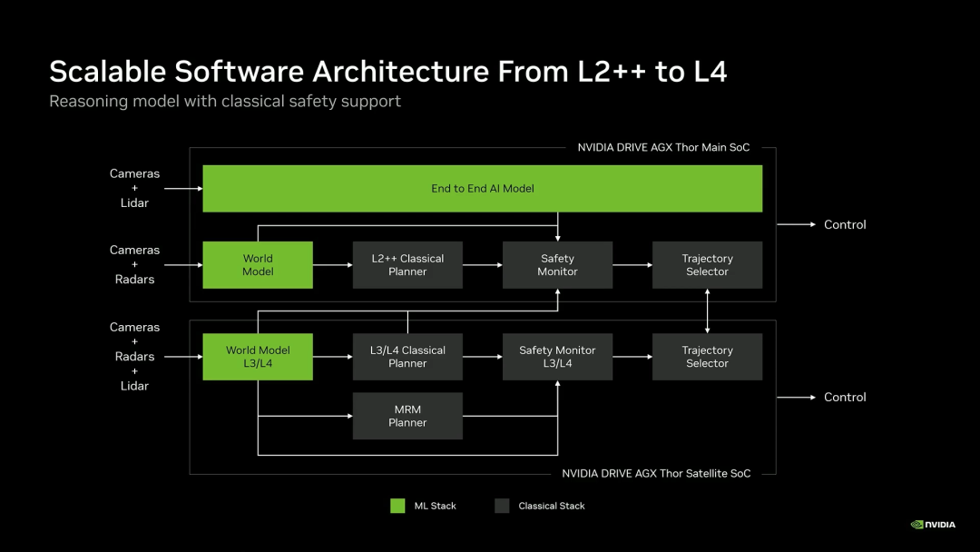Image resolution: width=980 pixels, height=552 pixels.
Task: Click the gray Classical Stack legend swatch
Action: [x=502, y=506]
